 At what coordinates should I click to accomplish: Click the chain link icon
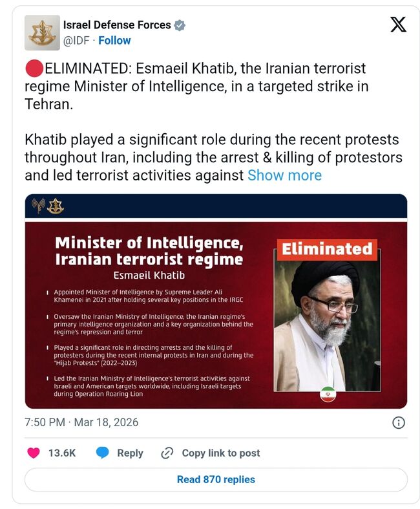click(167, 453)
